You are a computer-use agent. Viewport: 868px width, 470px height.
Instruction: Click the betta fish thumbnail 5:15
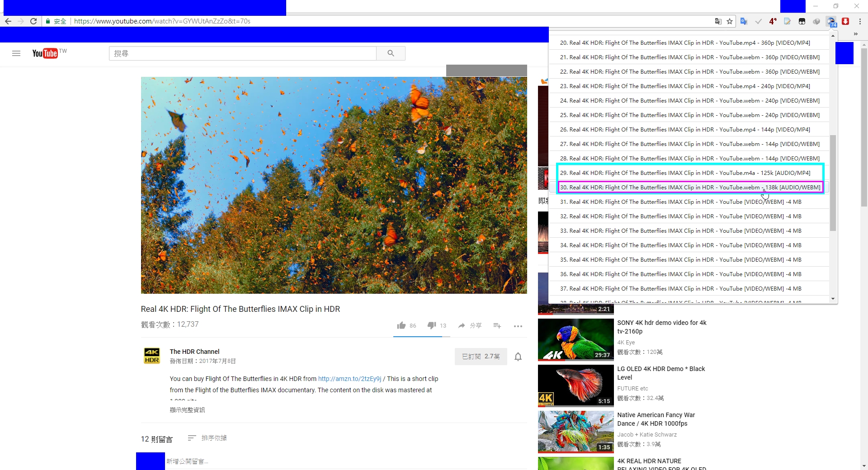[576, 385]
